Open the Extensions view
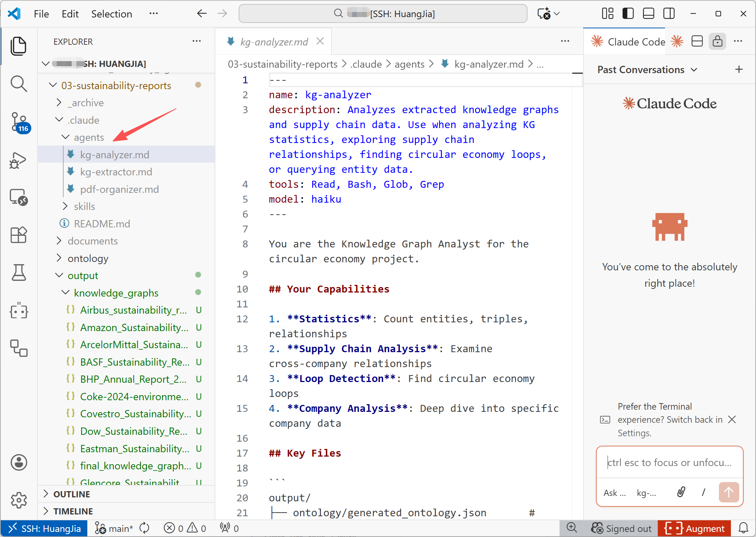Image resolution: width=756 pixels, height=537 pixels. tap(19, 235)
